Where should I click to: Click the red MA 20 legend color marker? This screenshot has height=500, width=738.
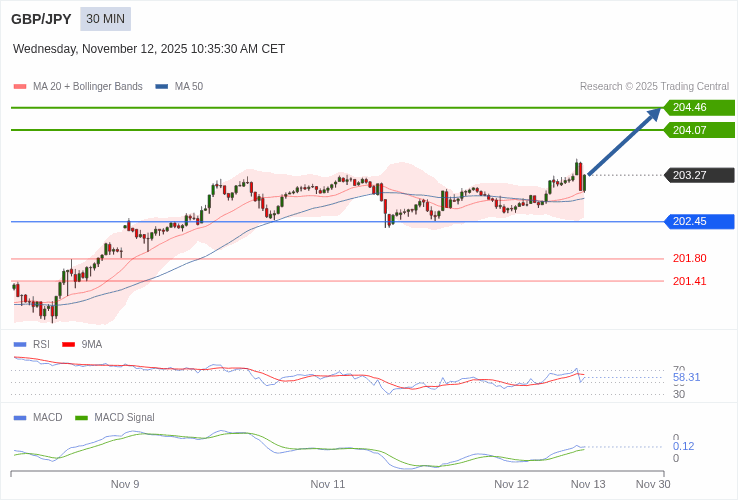pyautogui.click(x=20, y=87)
